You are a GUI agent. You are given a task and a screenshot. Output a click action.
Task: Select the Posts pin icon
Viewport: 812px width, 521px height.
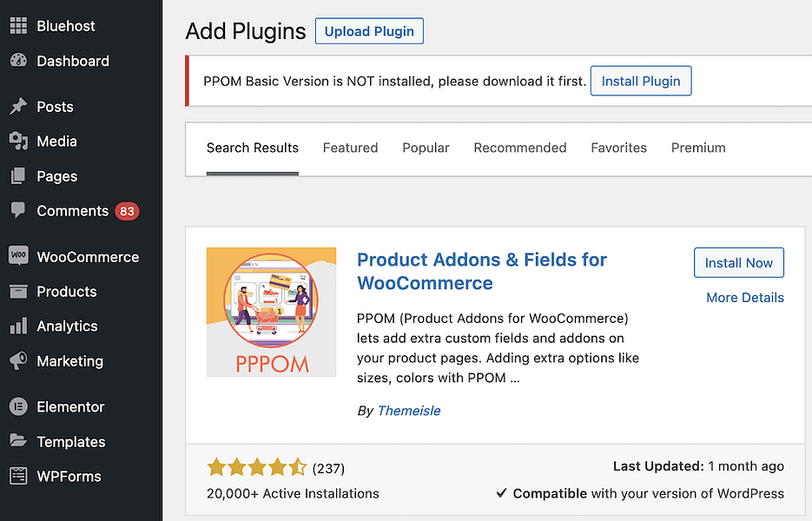(x=19, y=106)
